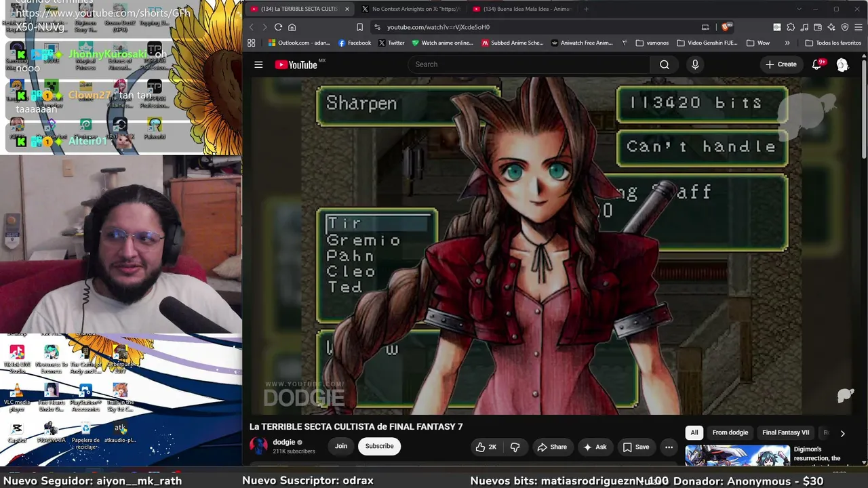Open the Aniwatch Free Anime bookmark
This screenshot has height=488, width=868.
point(582,43)
